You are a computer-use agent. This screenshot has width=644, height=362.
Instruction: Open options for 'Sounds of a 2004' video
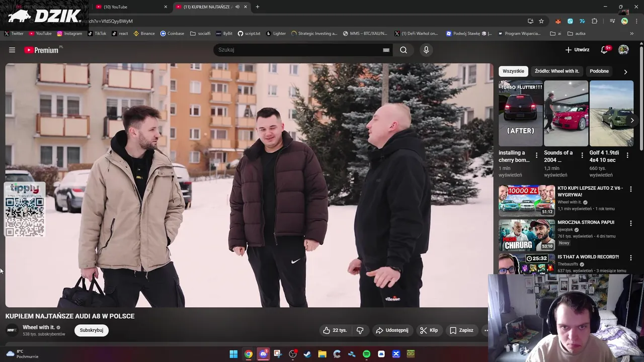(x=582, y=155)
